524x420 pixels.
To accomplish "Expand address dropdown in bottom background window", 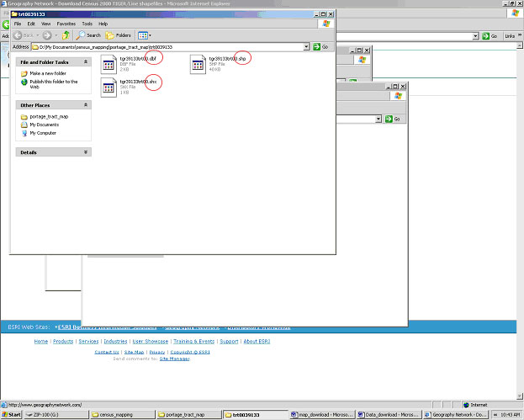I will pyautogui.click(x=378, y=119).
